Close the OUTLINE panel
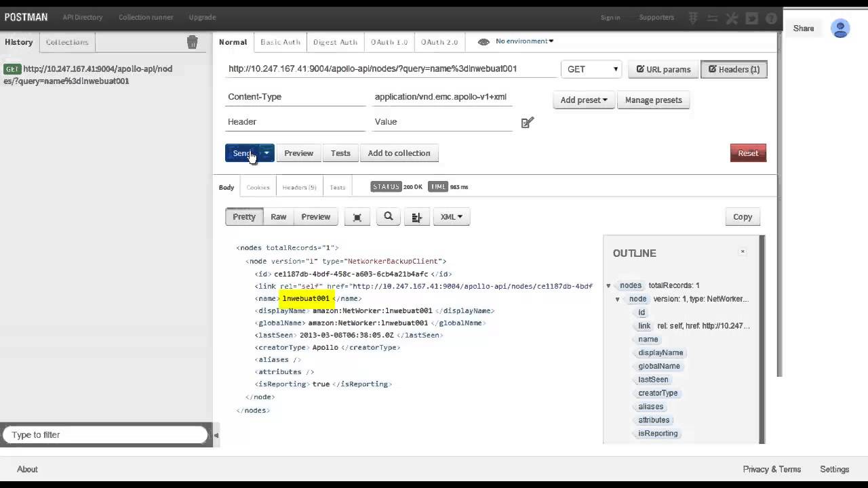This screenshot has width=868, height=488. click(x=743, y=251)
